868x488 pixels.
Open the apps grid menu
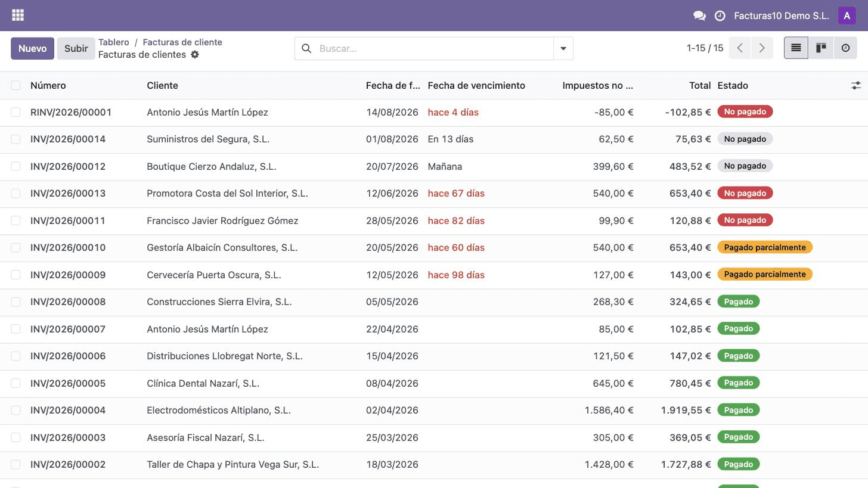tap(18, 15)
